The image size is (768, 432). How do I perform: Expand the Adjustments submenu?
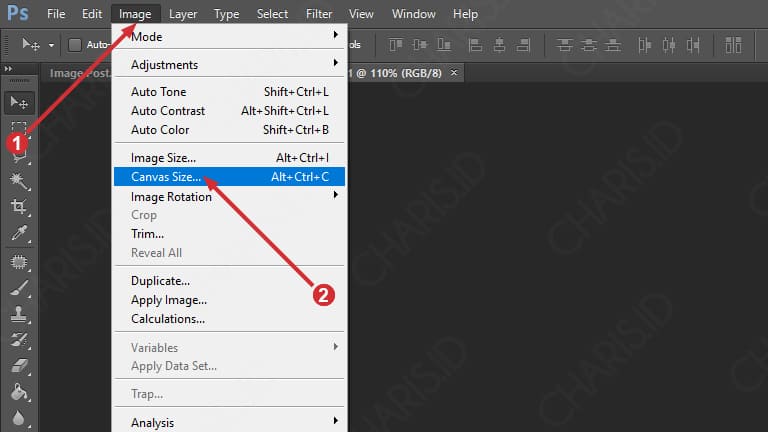click(x=336, y=63)
